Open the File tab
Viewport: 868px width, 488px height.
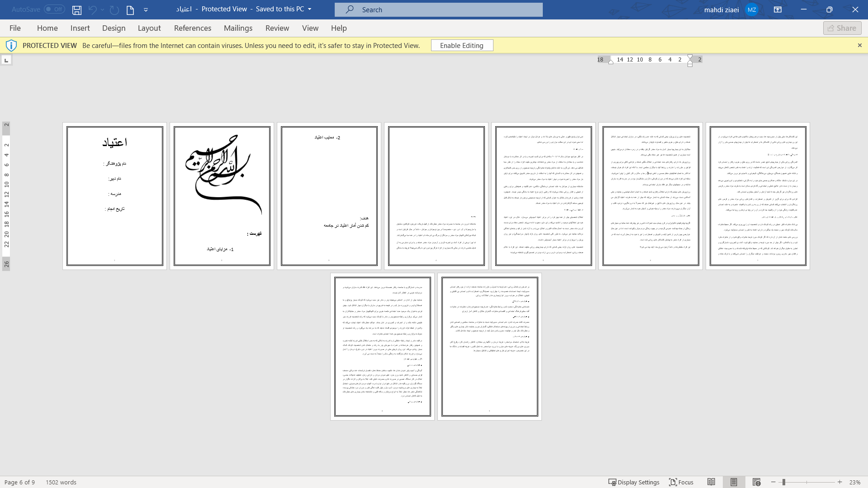click(x=15, y=28)
